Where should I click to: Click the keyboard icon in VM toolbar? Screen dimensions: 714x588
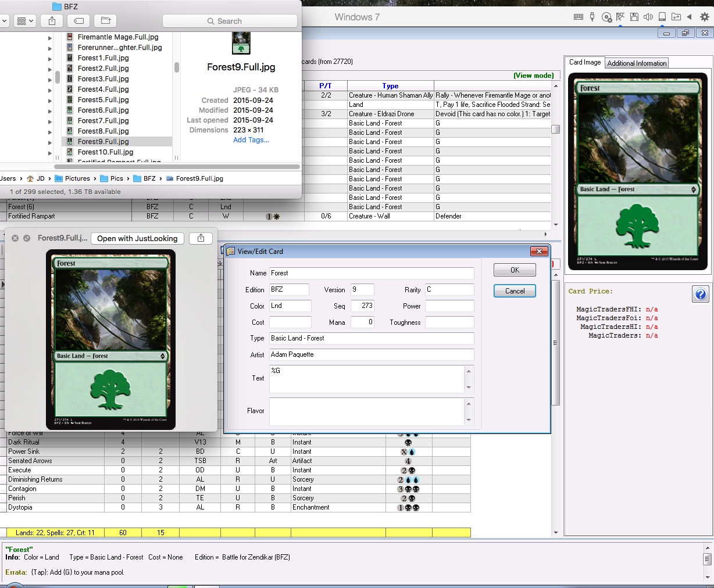click(578, 17)
